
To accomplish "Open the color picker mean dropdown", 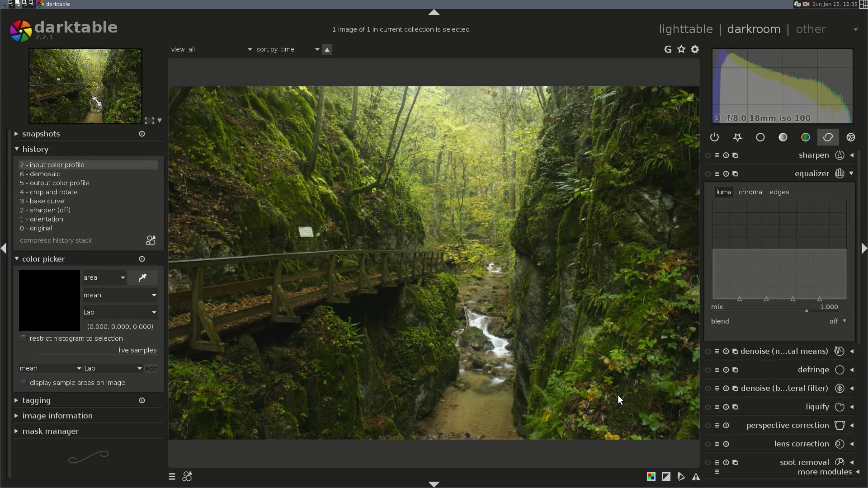I will [x=120, y=295].
